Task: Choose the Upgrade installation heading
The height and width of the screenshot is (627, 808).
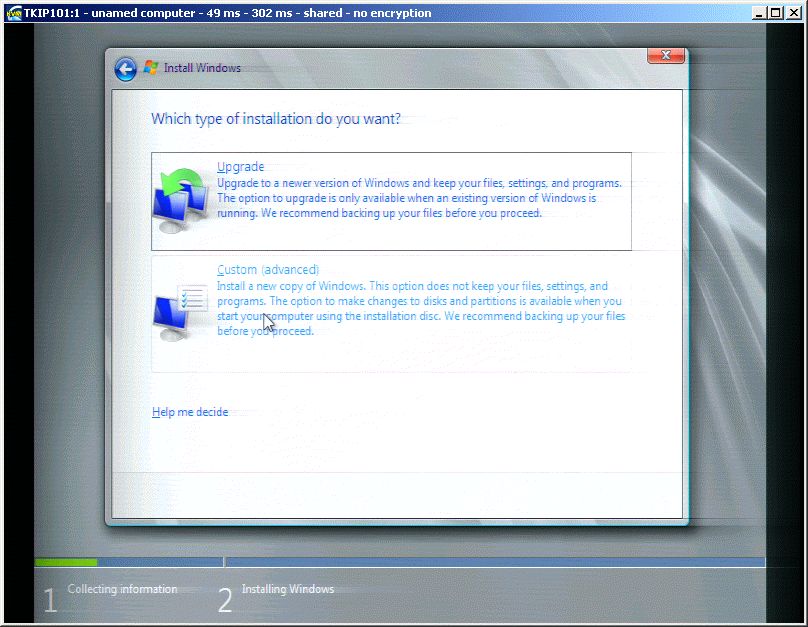Action: coord(241,167)
